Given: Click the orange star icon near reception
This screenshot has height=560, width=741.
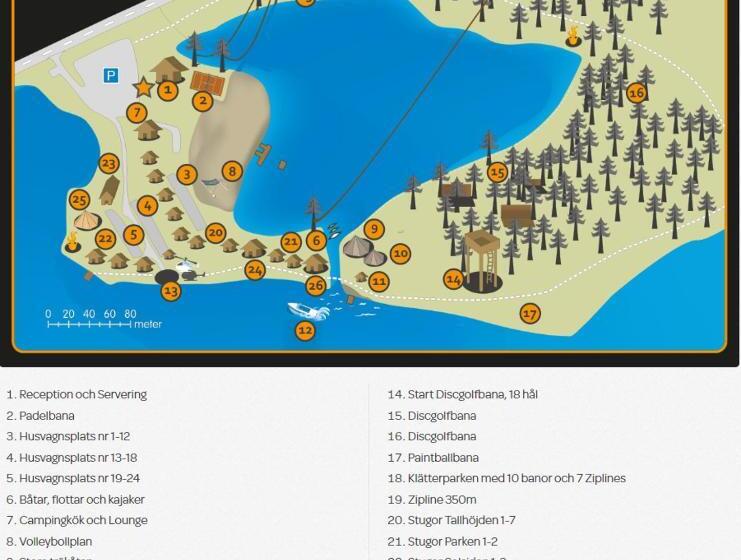Looking at the screenshot, I should coord(143,88).
